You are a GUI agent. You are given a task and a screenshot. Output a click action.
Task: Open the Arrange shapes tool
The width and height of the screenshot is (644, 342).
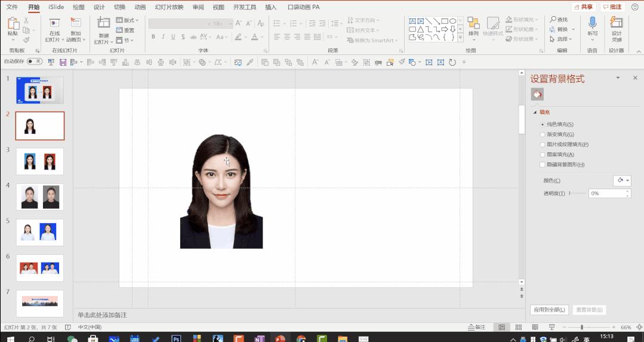point(473,24)
